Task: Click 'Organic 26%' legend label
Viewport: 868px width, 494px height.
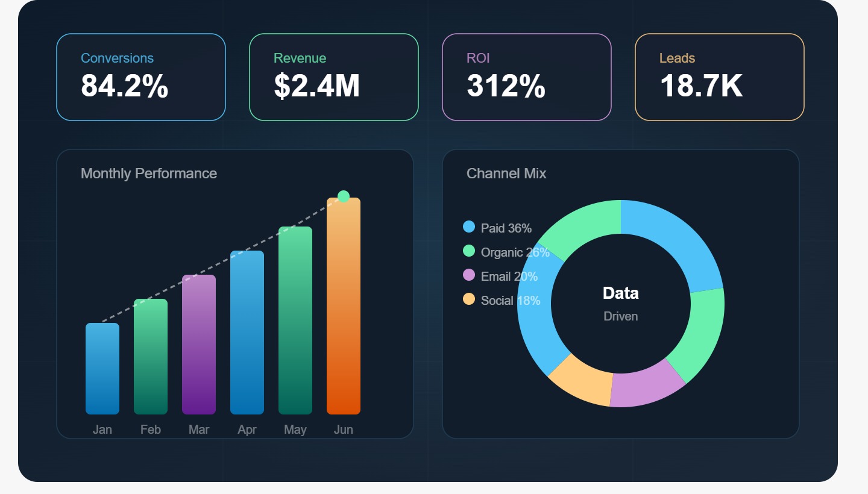Action: point(515,252)
